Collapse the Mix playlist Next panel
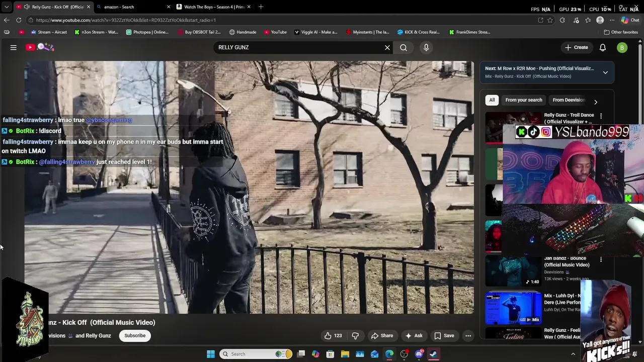The height and width of the screenshot is (362, 644). 605,72
